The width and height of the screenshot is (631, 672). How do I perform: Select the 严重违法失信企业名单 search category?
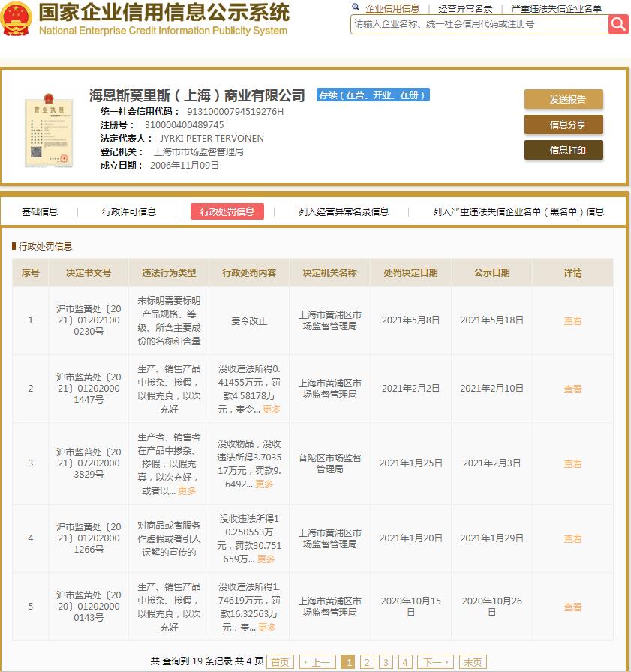(556, 8)
